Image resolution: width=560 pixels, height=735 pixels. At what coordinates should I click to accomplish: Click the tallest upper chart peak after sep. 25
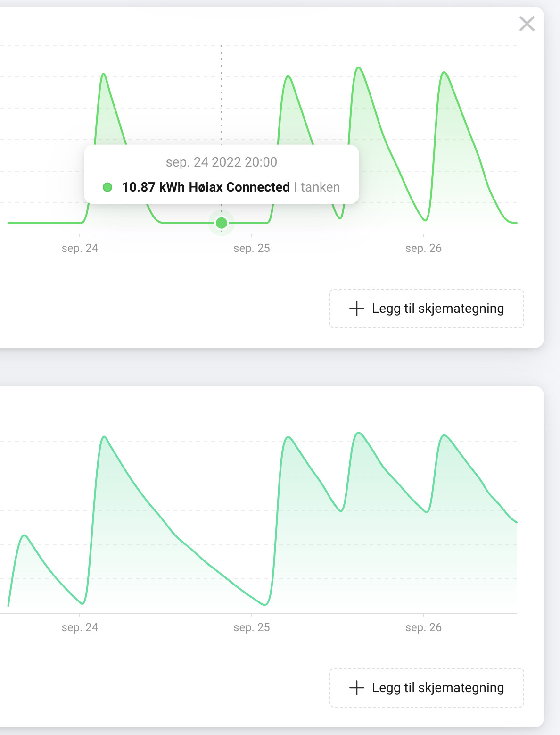pos(359,68)
